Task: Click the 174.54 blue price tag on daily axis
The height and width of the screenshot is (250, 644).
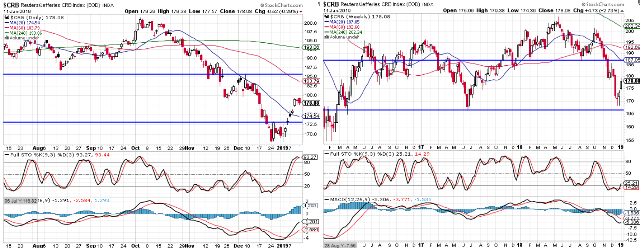Action: (x=311, y=116)
